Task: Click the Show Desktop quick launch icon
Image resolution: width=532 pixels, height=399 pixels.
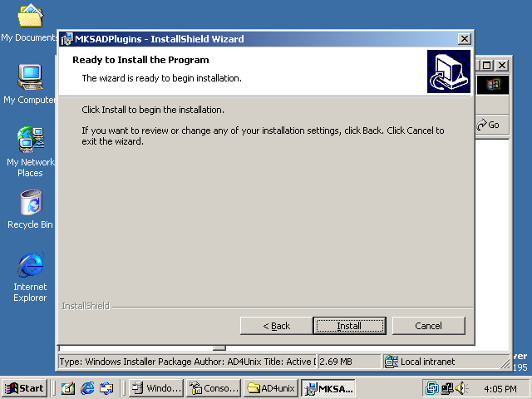Action: (68, 388)
